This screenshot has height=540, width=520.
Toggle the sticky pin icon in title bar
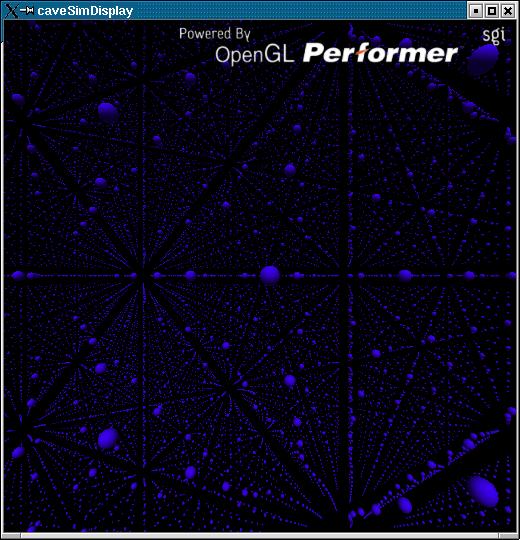[x=26, y=11]
